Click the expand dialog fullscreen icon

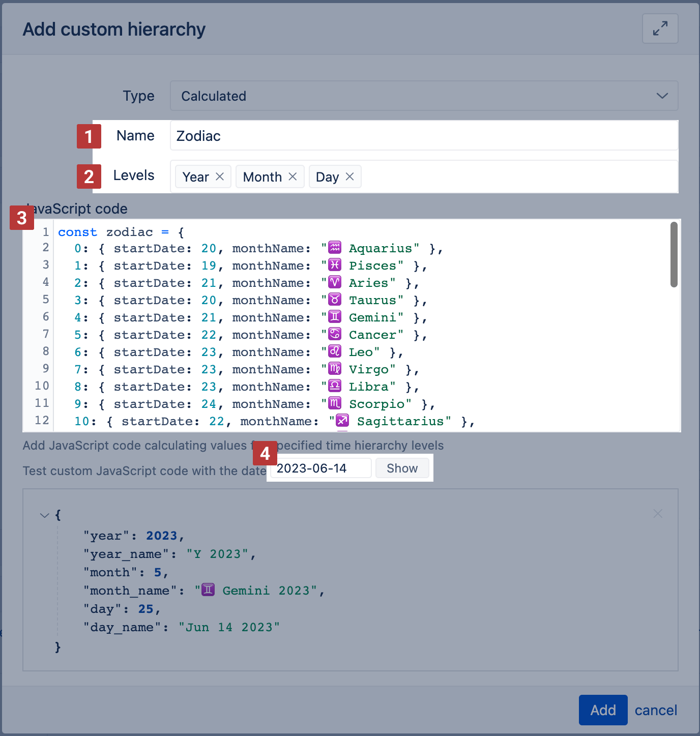click(x=660, y=28)
